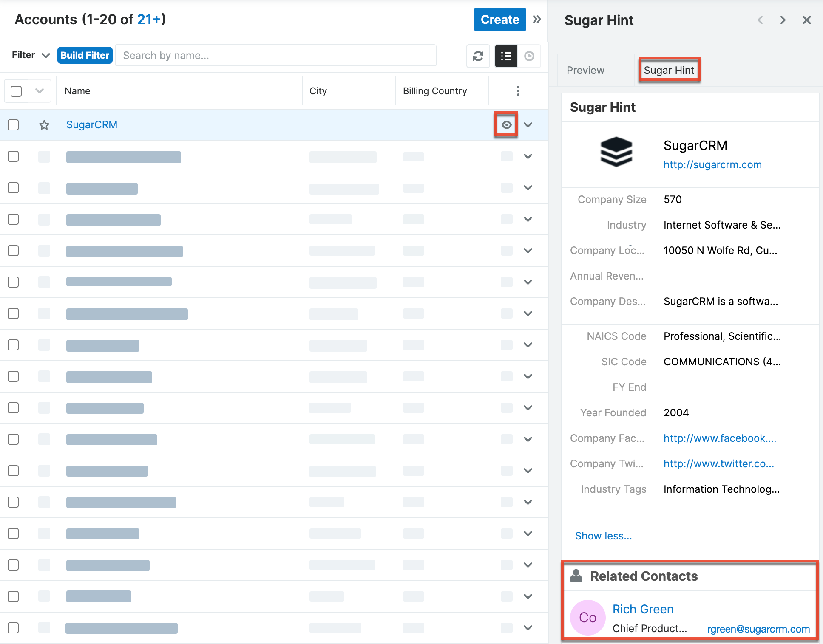Select the Sugar Hint tab
823x644 pixels.
point(669,70)
